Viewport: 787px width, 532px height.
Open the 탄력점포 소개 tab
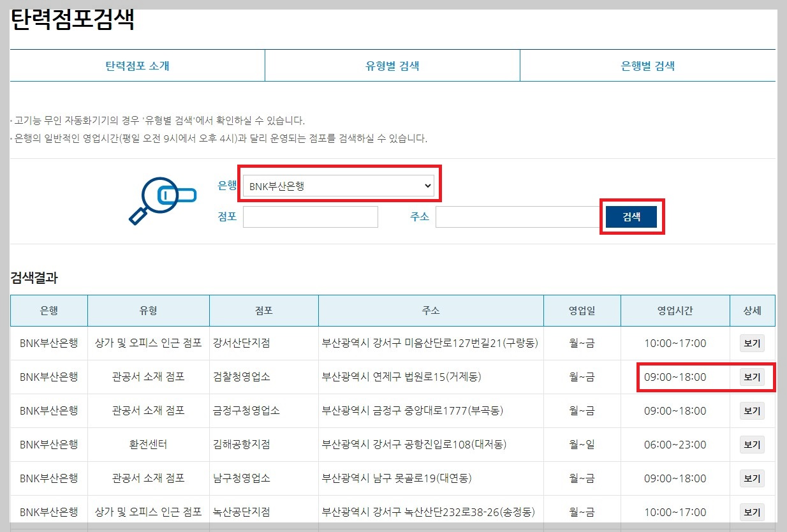coord(136,65)
